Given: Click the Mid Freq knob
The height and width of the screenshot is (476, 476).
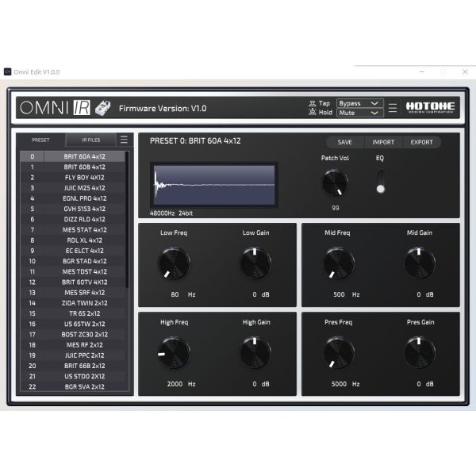Looking at the screenshot, I should pos(339,263).
